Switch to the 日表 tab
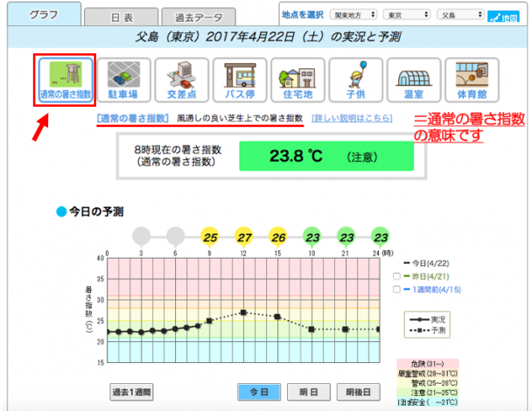 tap(122, 17)
